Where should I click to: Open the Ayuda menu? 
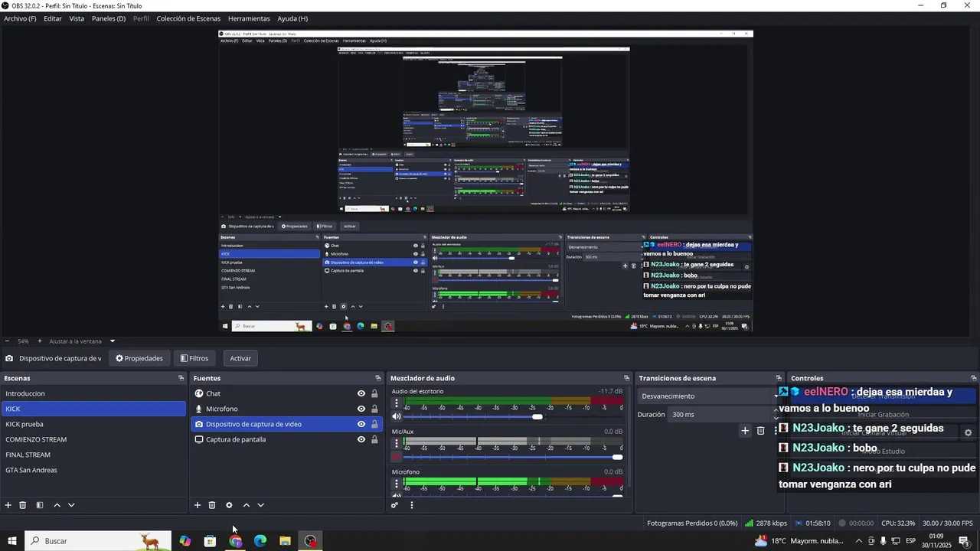tap(292, 18)
